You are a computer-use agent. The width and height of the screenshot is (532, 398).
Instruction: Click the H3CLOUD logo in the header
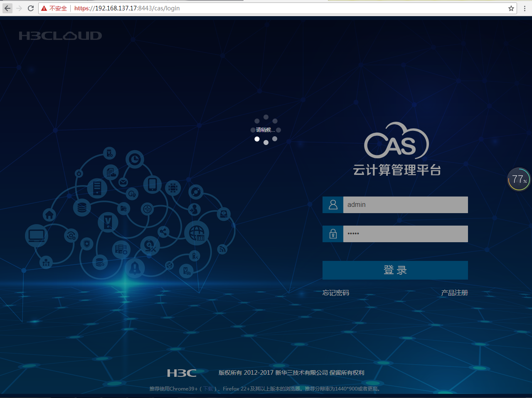coord(60,36)
